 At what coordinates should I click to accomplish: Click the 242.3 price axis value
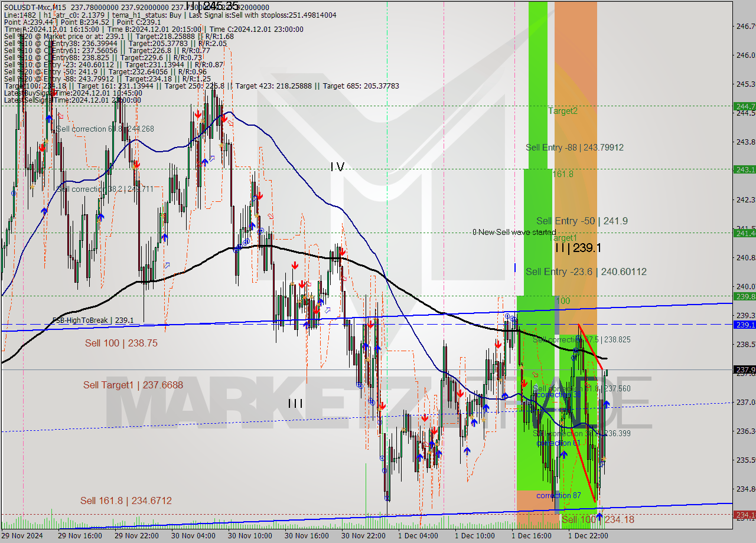pos(745,199)
